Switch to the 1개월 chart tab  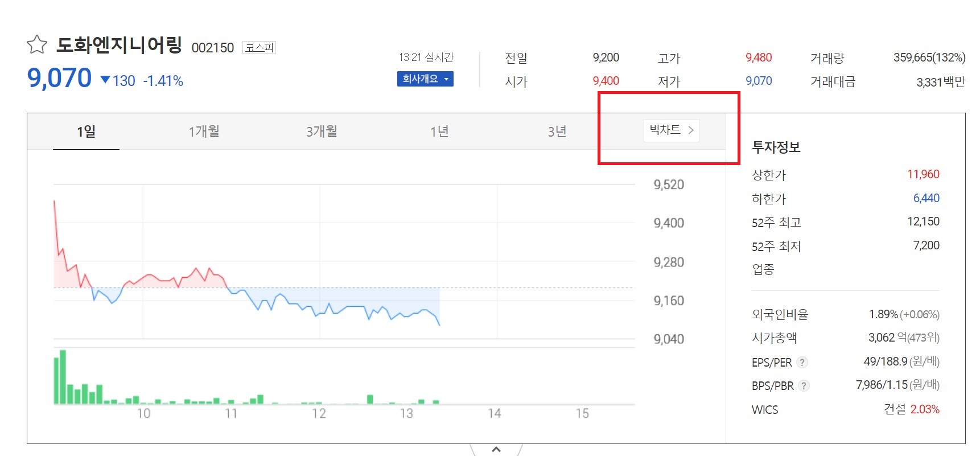(204, 132)
